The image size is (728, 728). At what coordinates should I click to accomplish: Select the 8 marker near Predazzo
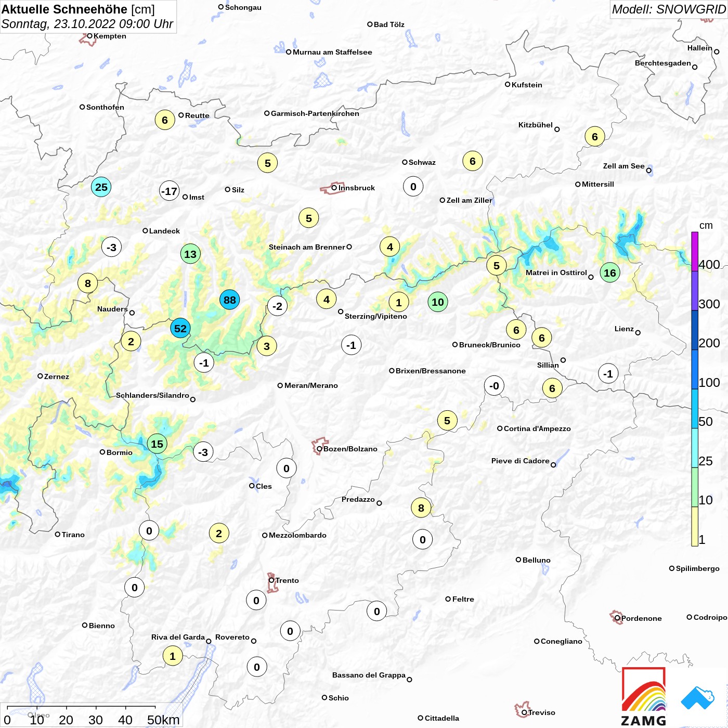pyautogui.click(x=421, y=508)
